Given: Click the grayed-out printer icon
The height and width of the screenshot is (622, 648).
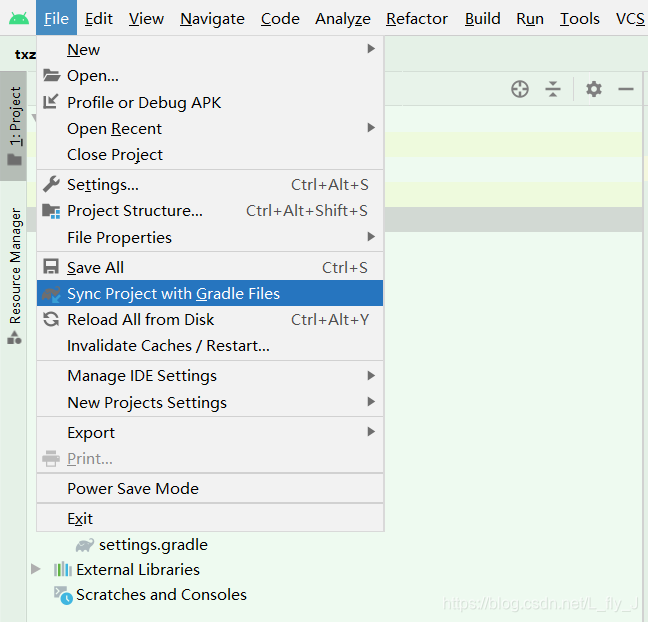Looking at the screenshot, I should (51, 458).
